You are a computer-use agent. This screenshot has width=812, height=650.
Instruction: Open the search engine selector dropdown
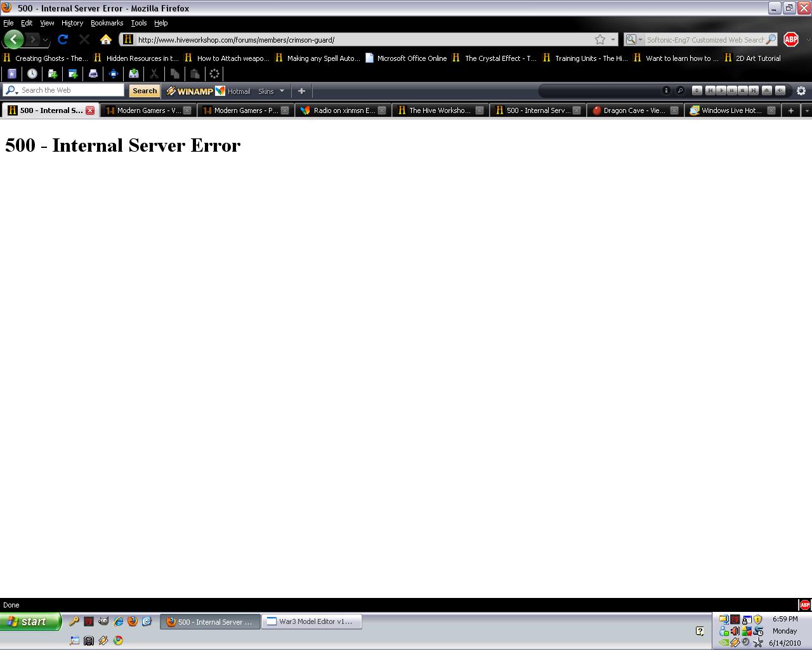coord(634,39)
